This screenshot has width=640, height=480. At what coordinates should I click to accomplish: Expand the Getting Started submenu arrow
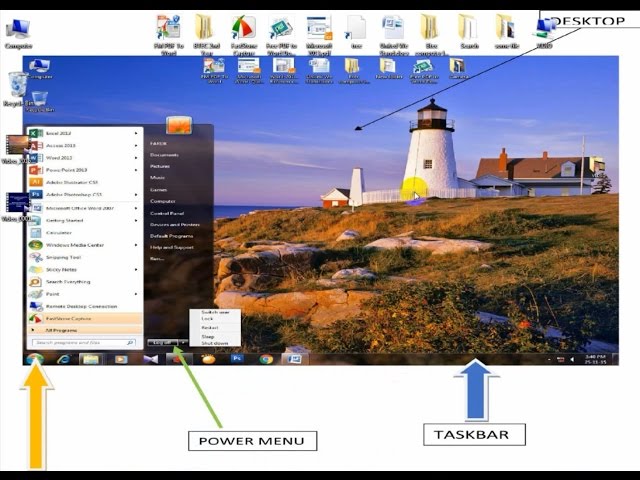pyautogui.click(x=136, y=220)
